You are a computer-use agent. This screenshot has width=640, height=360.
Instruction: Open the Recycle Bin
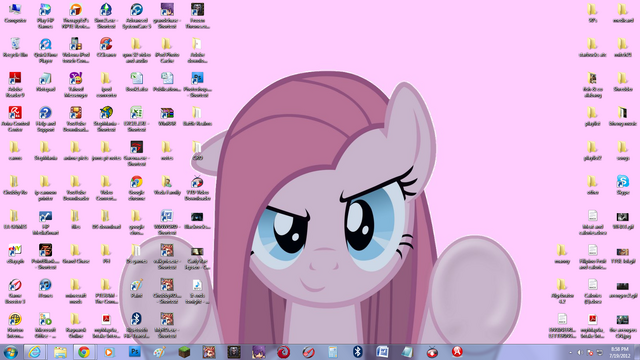pos(15,47)
